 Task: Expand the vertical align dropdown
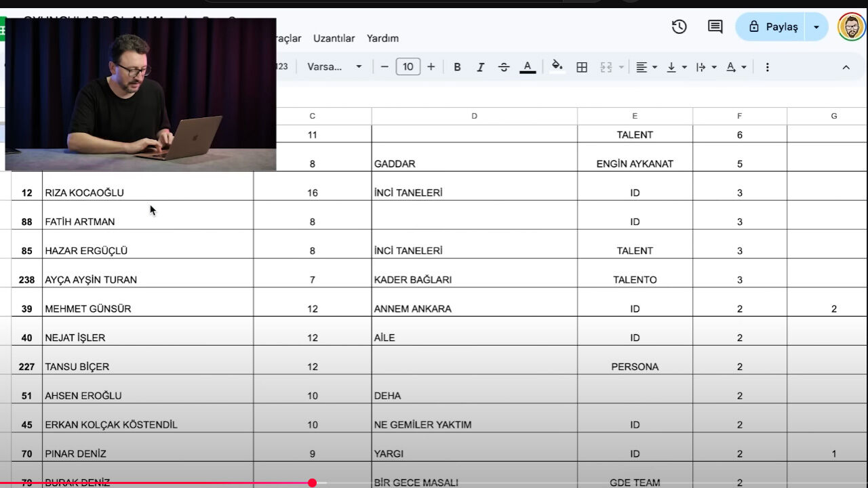click(x=676, y=67)
